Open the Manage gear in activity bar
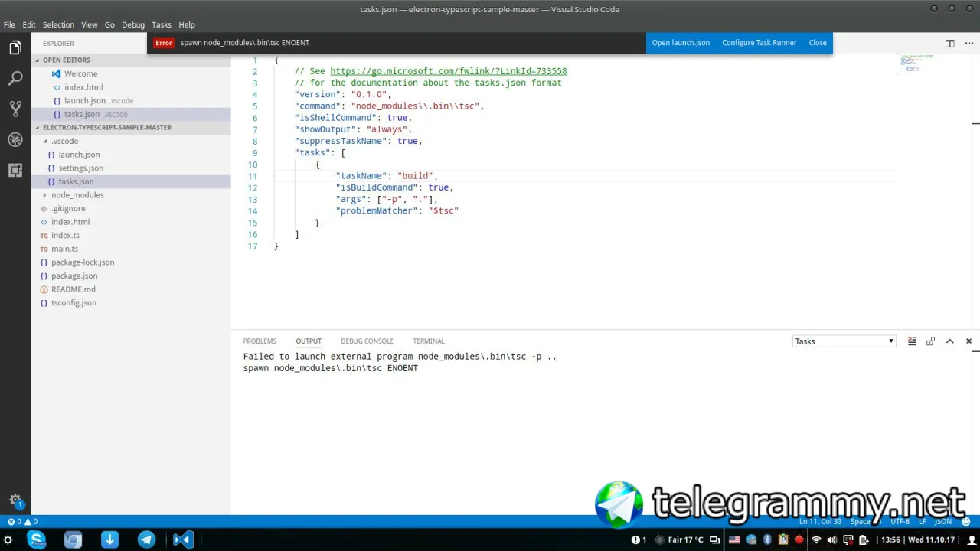Viewport: 980px width, 551px height. click(15, 501)
